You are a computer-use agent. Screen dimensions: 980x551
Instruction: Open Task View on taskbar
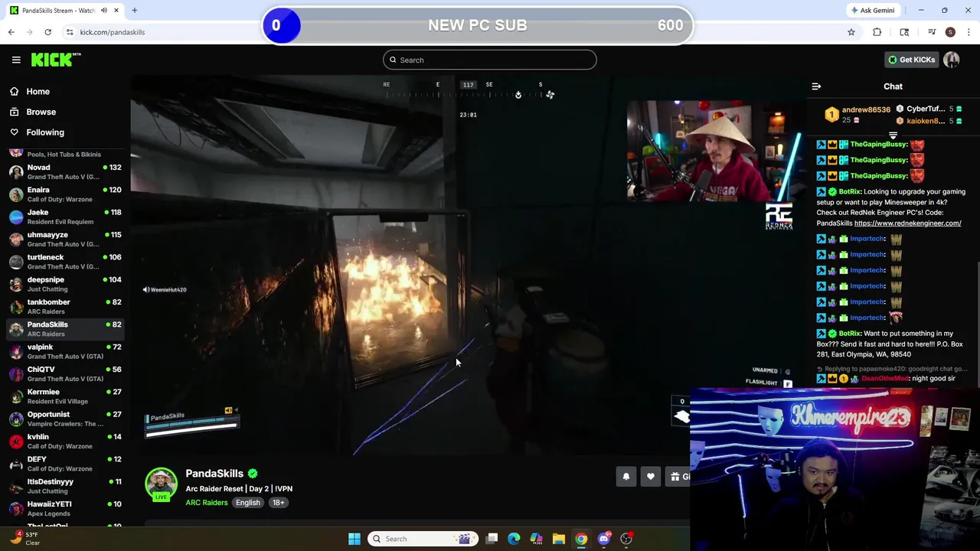pyautogui.click(x=492, y=539)
